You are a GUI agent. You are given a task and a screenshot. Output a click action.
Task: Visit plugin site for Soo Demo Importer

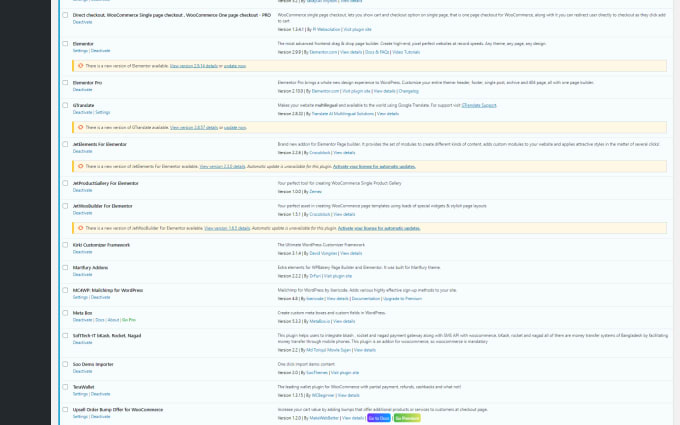[x=345, y=373]
